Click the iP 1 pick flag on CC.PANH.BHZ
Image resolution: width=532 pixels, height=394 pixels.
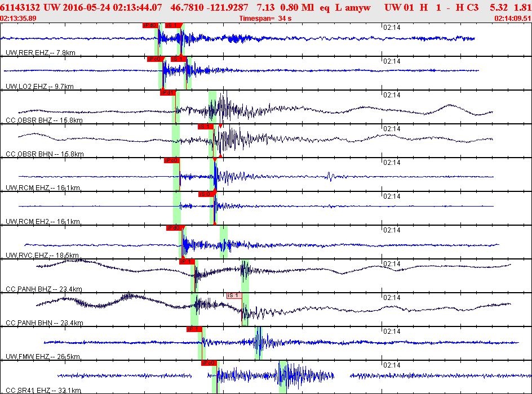(x=186, y=261)
